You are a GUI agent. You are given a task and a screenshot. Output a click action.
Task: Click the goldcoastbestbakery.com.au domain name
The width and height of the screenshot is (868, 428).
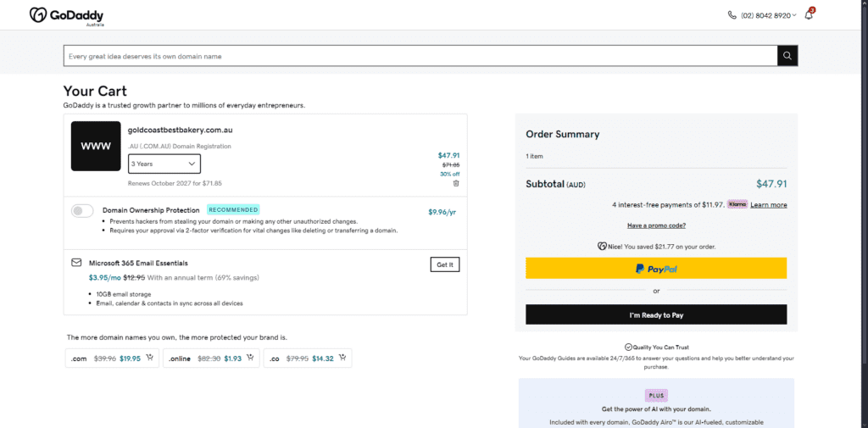180,131
